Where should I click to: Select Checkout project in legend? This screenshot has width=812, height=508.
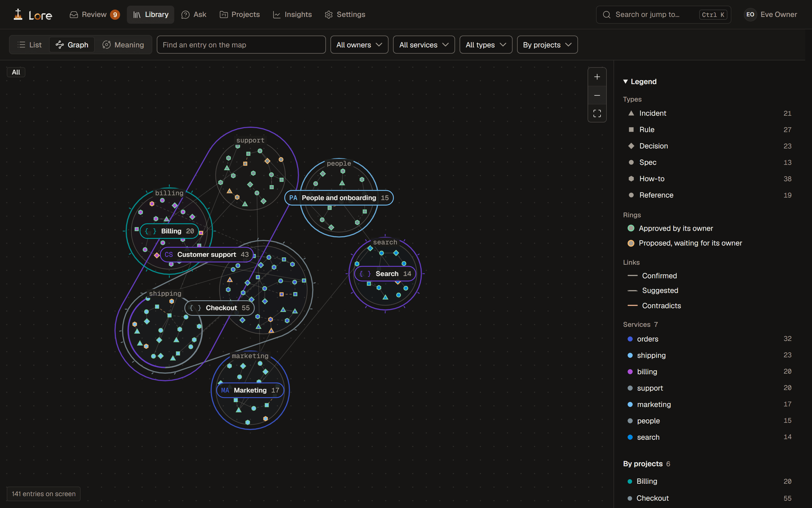pyautogui.click(x=709, y=498)
